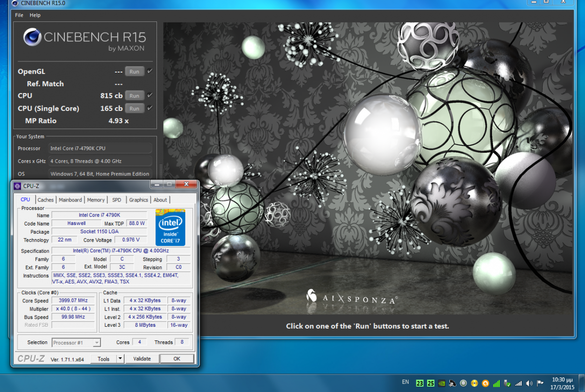This screenshot has height=392, width=585.
Task: Toggle the OpenGL test checkmark
Action: tap(150, 71)
